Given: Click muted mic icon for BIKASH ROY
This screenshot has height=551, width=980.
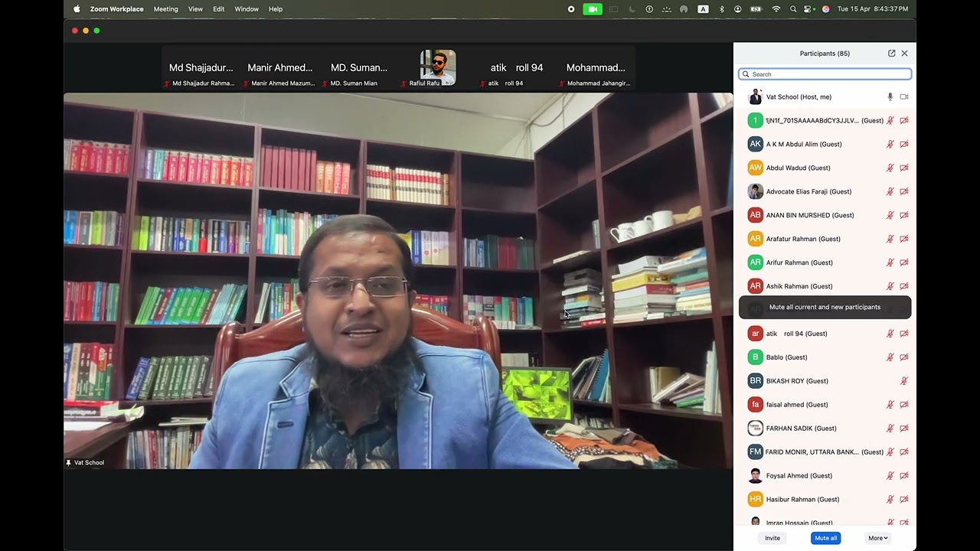Looking at the screenshot, I should click(x=904, y=381).
